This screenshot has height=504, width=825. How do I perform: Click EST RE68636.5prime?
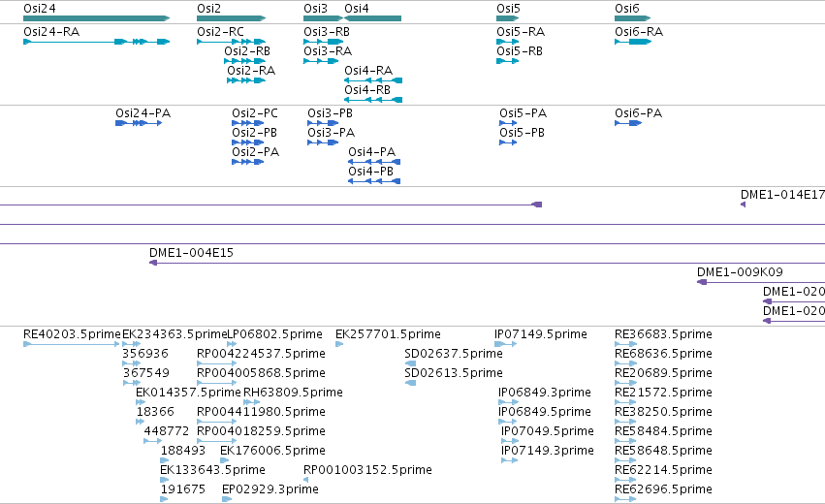[x=625, y=364]
